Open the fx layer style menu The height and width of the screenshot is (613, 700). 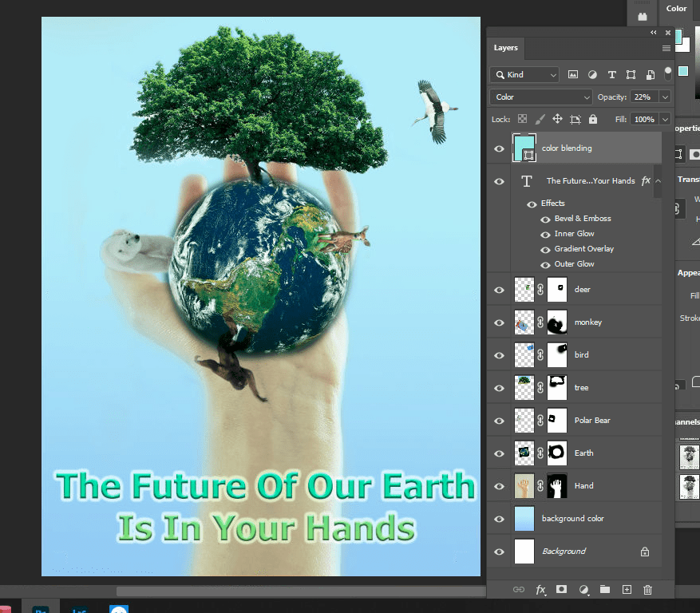tap(540, 590)
